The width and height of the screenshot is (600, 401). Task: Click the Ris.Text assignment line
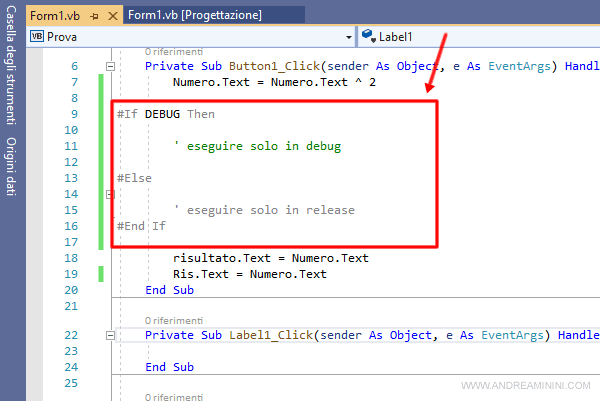click(249, 274)
